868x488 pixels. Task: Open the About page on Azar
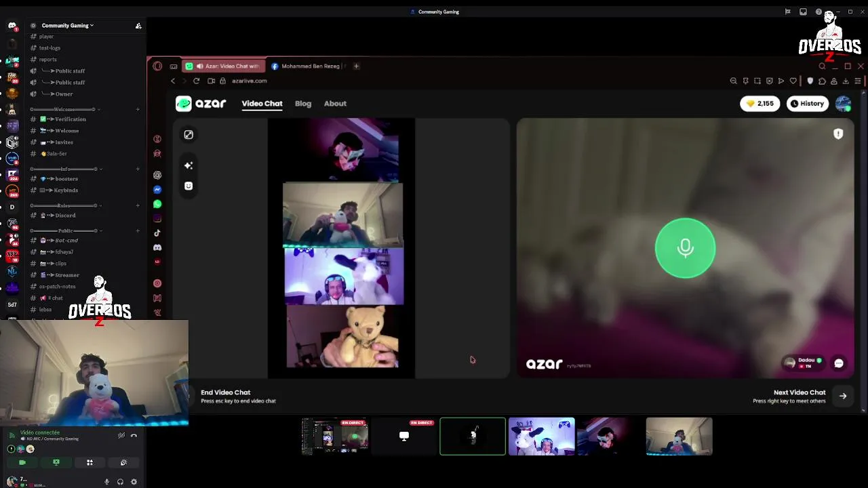(x=335, y=104)
